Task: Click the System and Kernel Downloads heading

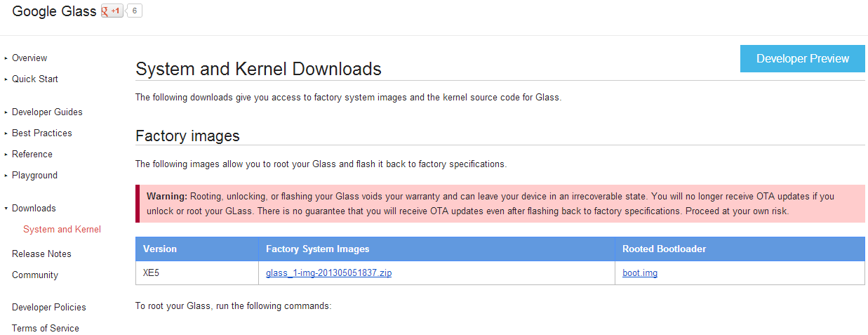Action: click(258, 70)
